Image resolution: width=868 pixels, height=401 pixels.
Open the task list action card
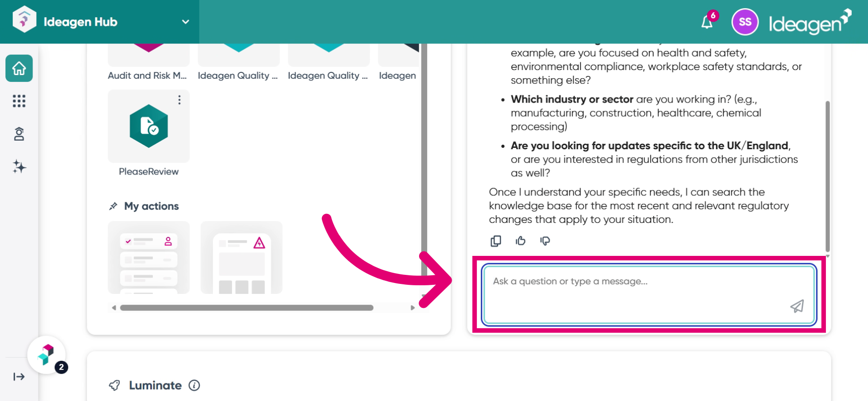click(x=149, y=257)
